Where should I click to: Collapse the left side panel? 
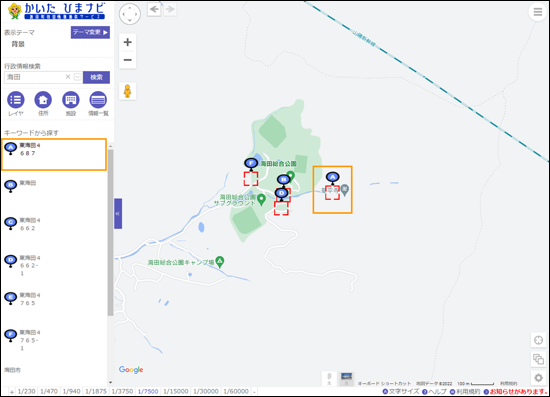(x=118, y=214)
